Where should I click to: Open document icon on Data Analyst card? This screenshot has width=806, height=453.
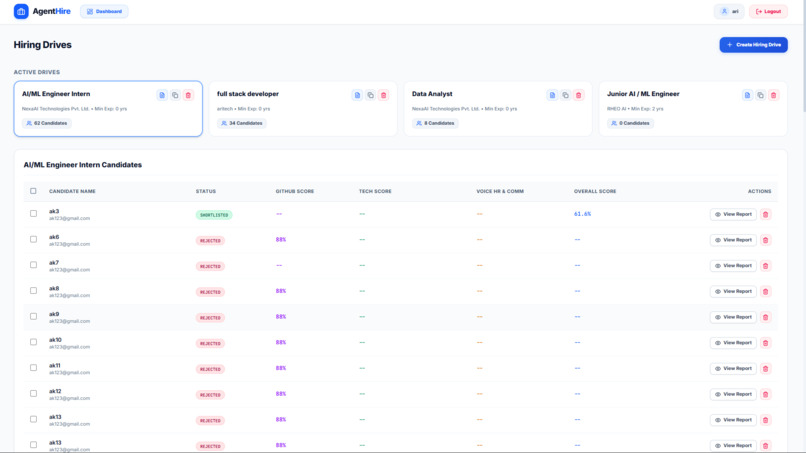[x=552, y=95]
